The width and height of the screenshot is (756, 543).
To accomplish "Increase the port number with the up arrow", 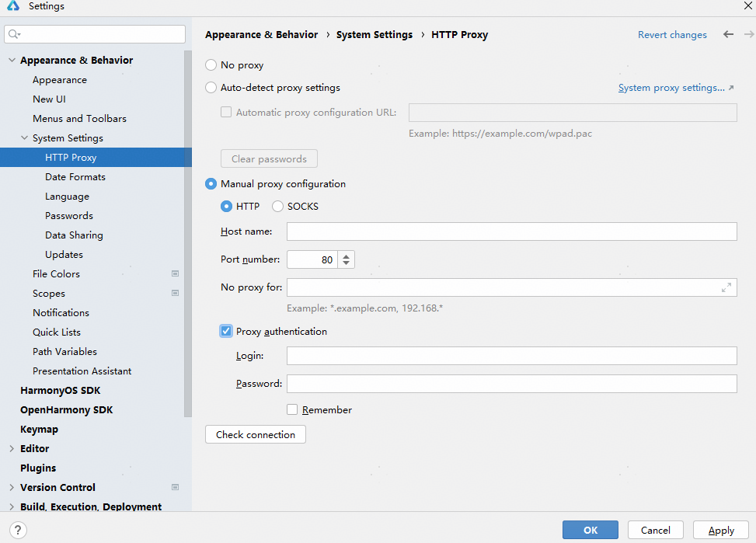I will (346, 256).
